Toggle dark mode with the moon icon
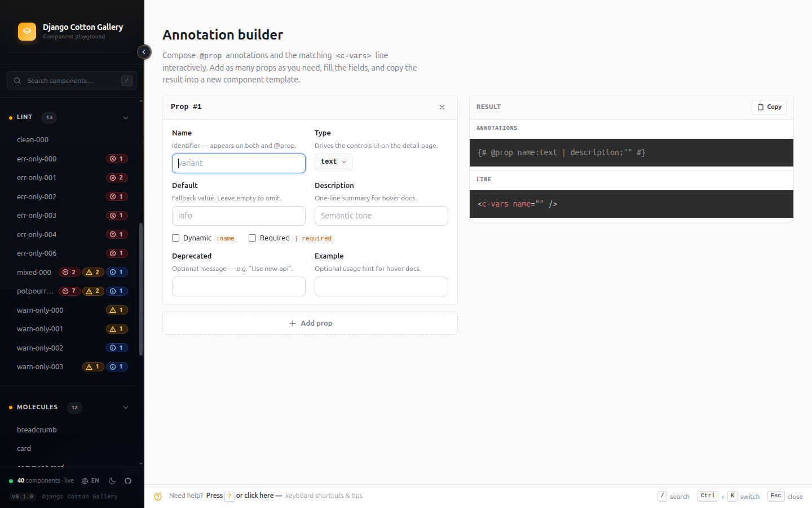 [x=112, y=481]
